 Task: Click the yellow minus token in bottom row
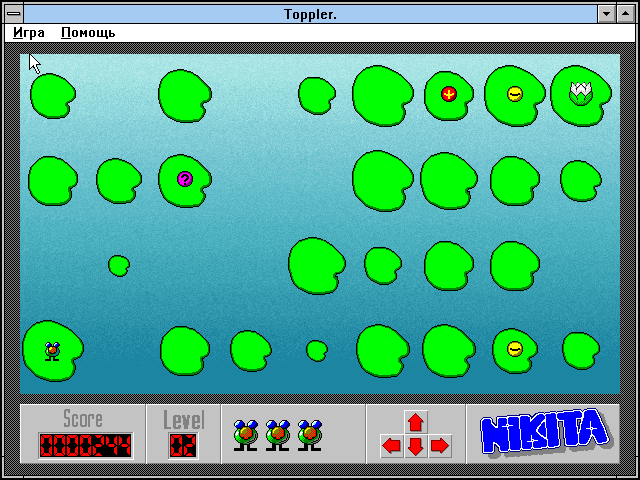pyautogui.click(x=515, y=349)
